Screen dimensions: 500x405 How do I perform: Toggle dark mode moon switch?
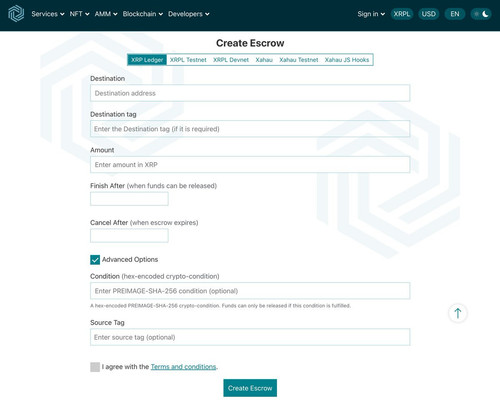pos(481,14)
